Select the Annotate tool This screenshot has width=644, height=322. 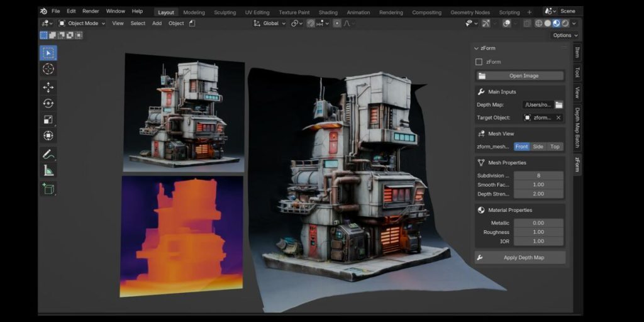(48, 154)
